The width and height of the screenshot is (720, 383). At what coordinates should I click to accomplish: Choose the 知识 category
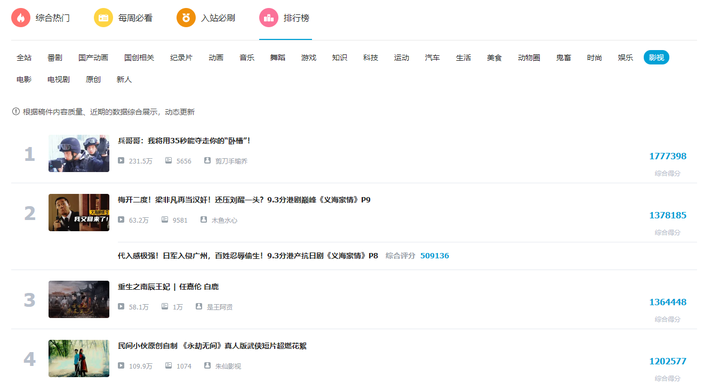(x=340, y=57)
